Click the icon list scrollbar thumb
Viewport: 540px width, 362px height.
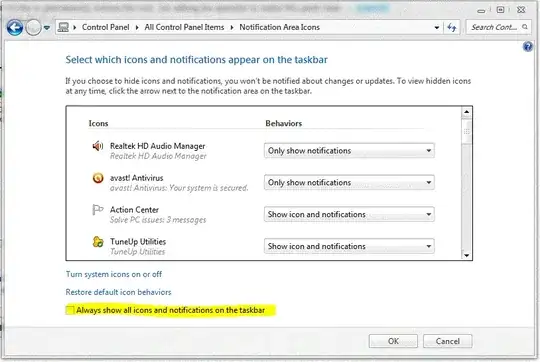tap(466, 131)
